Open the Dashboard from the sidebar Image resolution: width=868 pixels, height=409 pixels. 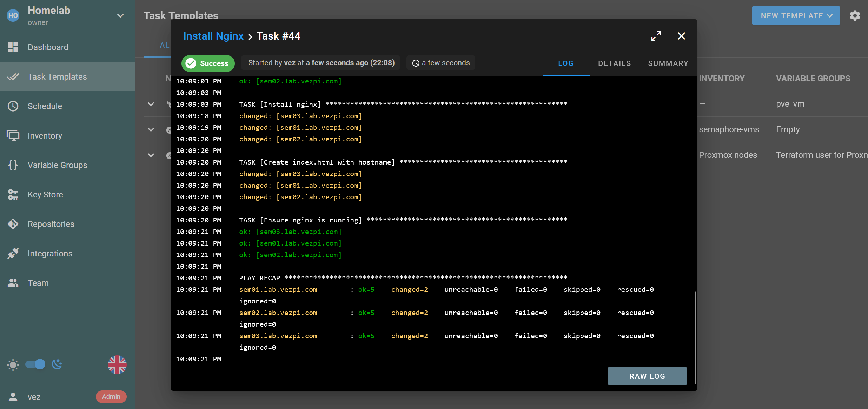(x=48, y=47)
